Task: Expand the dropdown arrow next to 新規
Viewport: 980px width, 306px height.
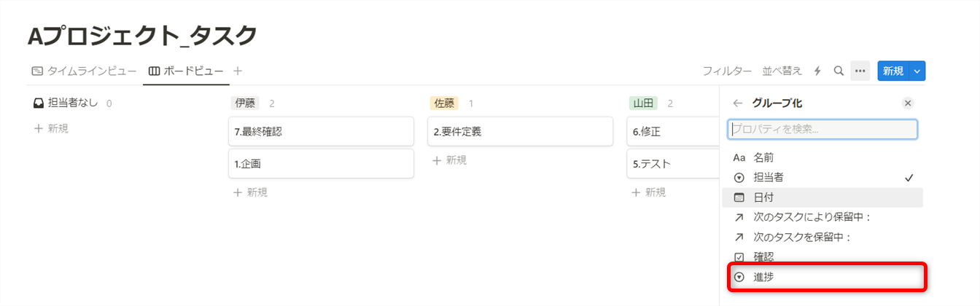Action: tap(917, 71)
